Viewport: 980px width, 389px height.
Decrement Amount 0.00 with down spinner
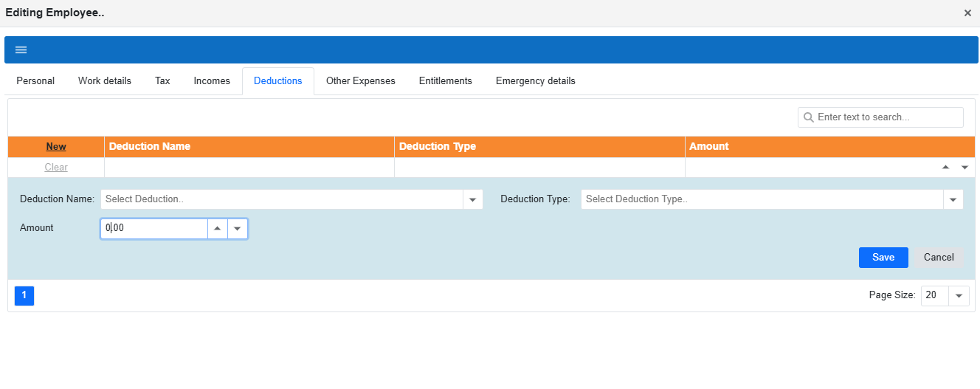237,229
